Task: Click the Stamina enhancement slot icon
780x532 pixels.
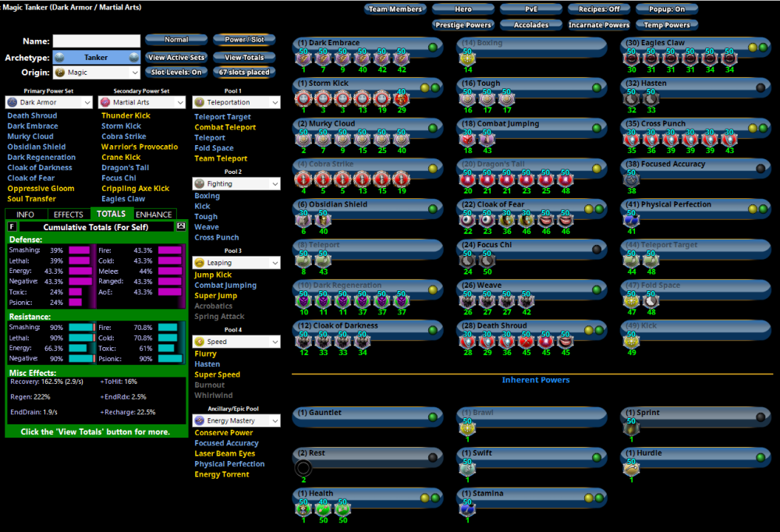Action: 467,509
